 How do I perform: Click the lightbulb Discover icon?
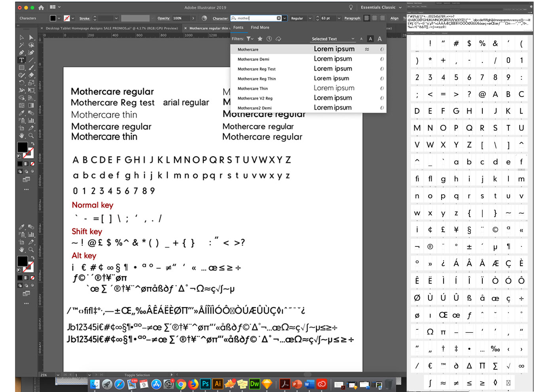(351, 8)
